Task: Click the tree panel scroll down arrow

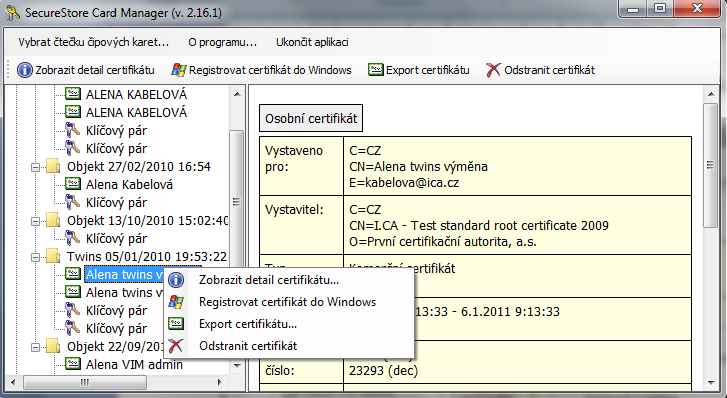Action: [x=237, y=366]
